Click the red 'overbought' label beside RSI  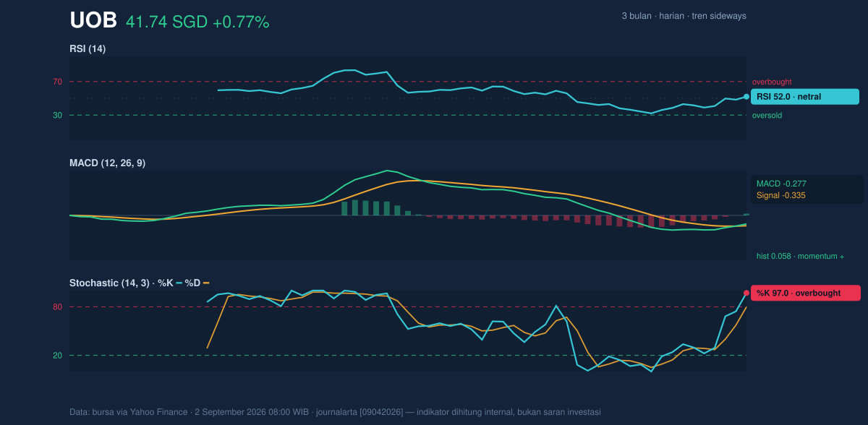point(772,82)
